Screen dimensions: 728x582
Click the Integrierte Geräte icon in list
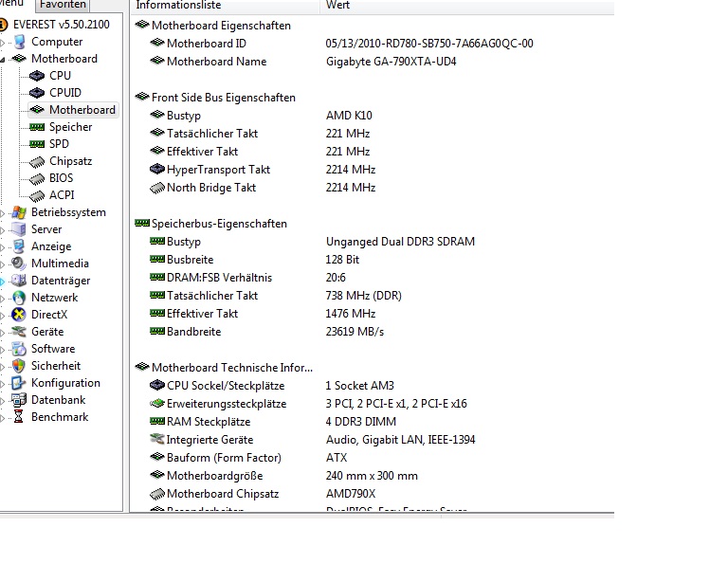[157, 439]
